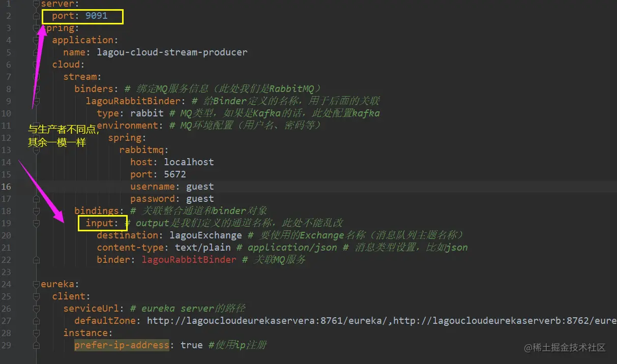Collapse the stream block fold marker

tap(36, 77)
